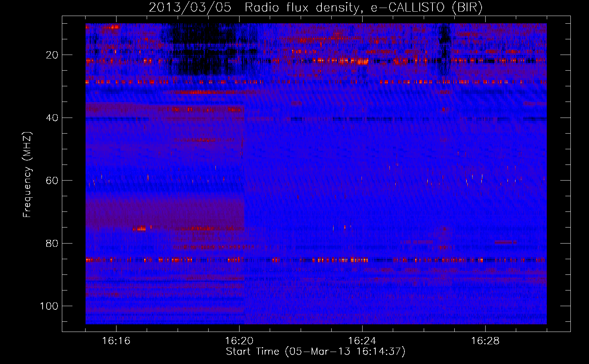This screenshot has width=589, height=364.
Task: Click the frequency tick label "80"
Action: 52,244
